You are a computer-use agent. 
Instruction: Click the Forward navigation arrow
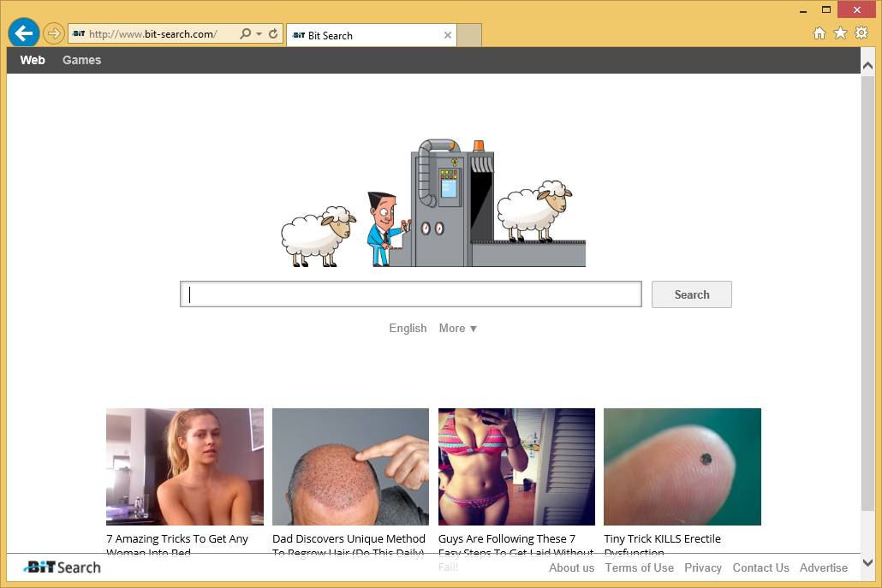53,33
